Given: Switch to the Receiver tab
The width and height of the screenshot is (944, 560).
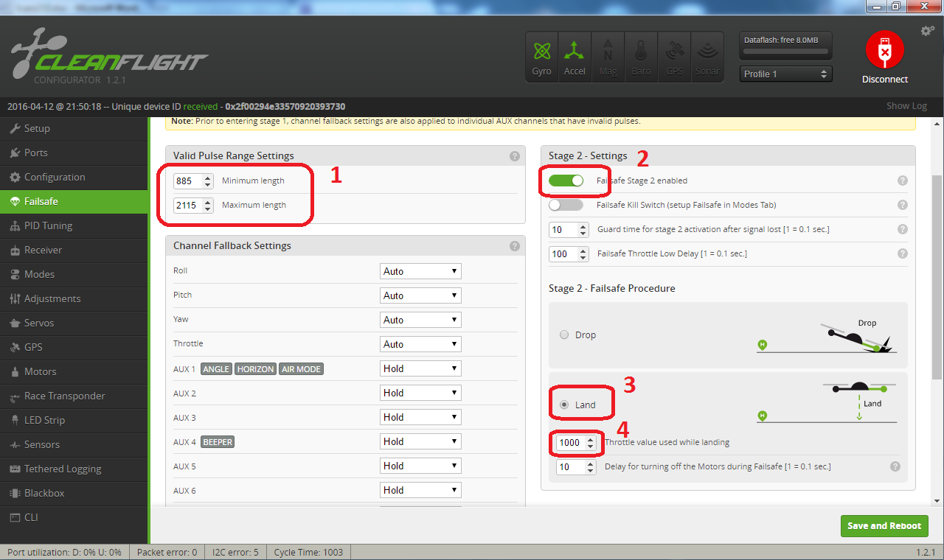Looking at the screenshot, I should (44, 250).
